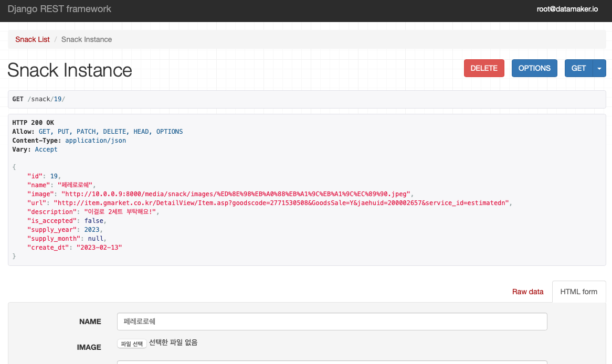The height and width of the screenshot is (364, 612).
Task: Click the OPTIONS button
Action: [x=534, y=68]
